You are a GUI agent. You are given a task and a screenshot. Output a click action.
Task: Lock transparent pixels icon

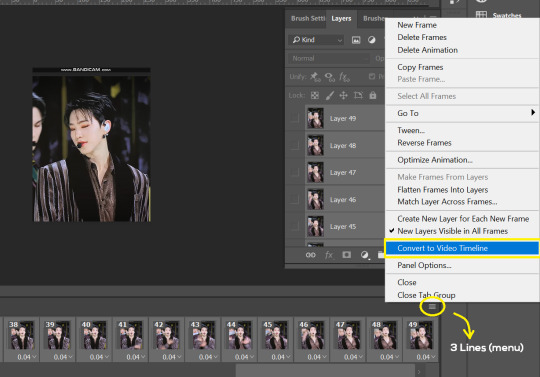[315, 95]
